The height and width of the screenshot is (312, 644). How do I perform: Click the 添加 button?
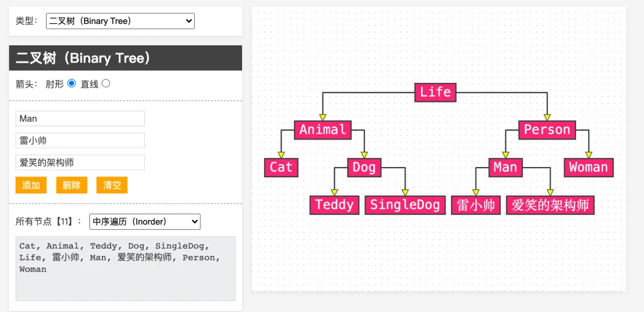tap(31, 185)
